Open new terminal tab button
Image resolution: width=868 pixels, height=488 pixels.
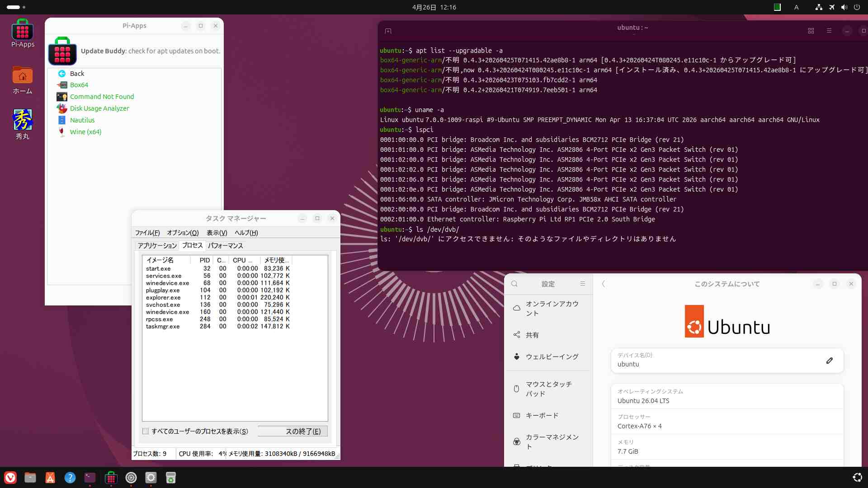[x=388, y=31]
